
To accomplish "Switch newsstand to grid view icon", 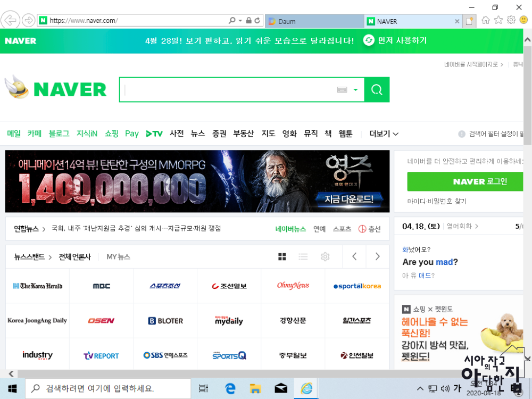I will [282, 256].
